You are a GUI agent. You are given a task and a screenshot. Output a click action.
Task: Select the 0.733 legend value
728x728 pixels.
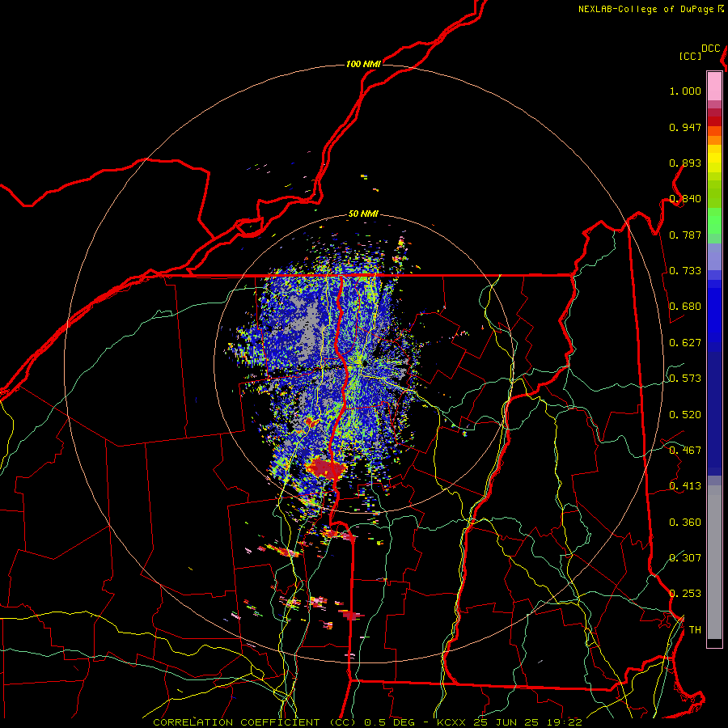click(x=685, y=271)
